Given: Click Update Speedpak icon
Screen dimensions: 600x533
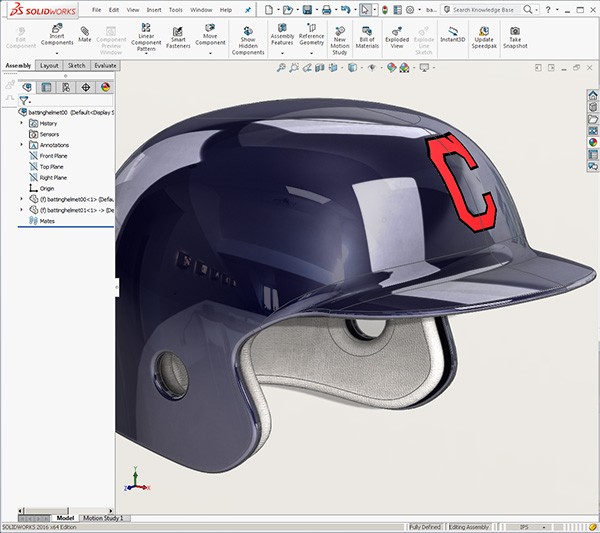Looking at the screenshot, I should click(484, 31).
